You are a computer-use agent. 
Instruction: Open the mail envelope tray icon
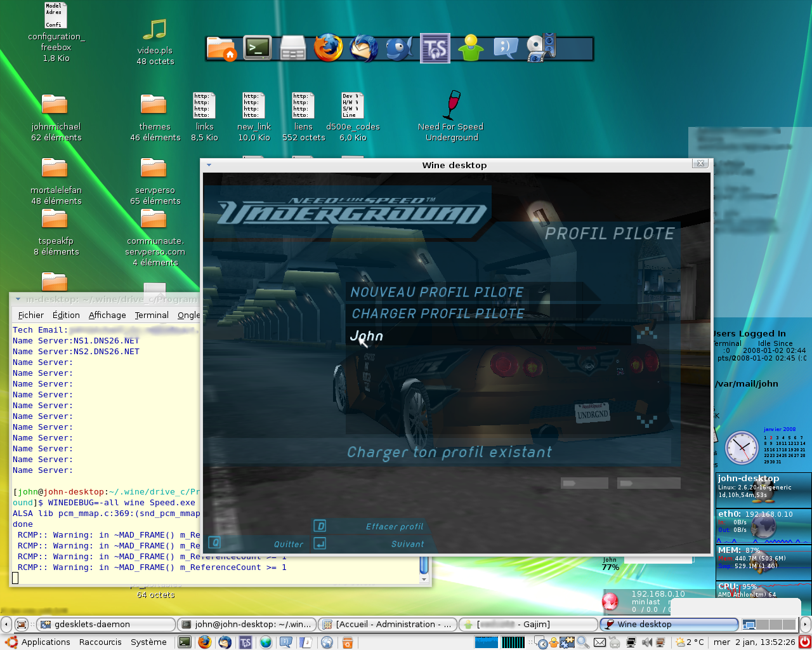599,642
